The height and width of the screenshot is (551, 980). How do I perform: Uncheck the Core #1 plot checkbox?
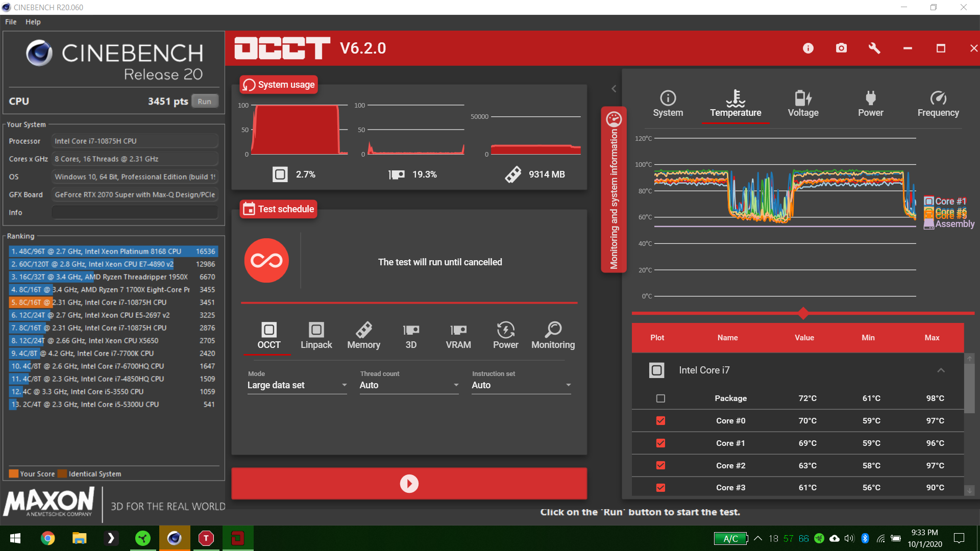pyautogui.click(x=660, y=443)
